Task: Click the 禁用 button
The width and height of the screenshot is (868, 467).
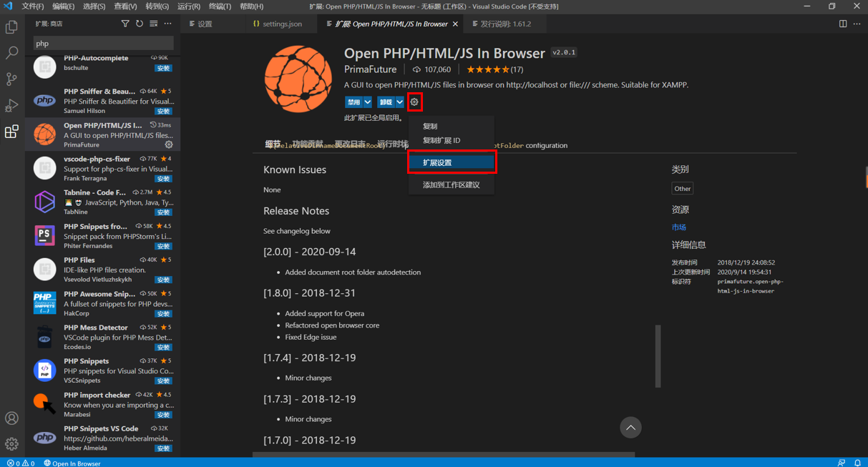Action: 354,102
